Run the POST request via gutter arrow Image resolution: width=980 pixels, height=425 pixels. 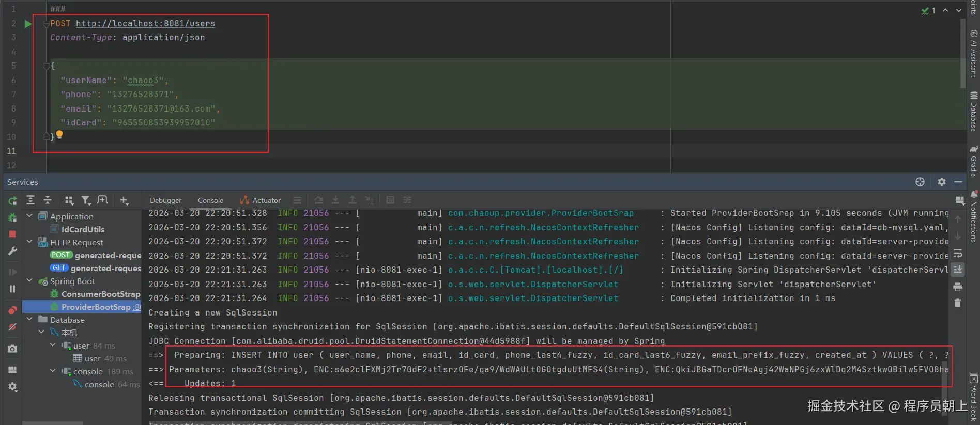pyautogui.click(x=28, y=24)
